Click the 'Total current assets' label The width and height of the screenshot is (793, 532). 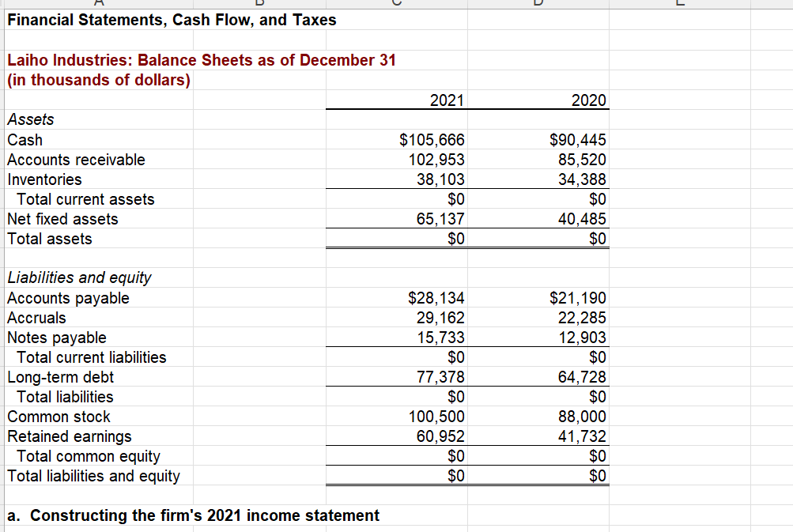(85, 199)
